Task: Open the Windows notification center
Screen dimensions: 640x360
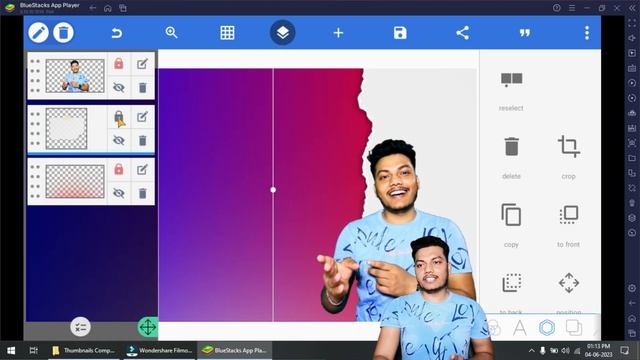Action: pyautogui.click(x=624, y=350)
